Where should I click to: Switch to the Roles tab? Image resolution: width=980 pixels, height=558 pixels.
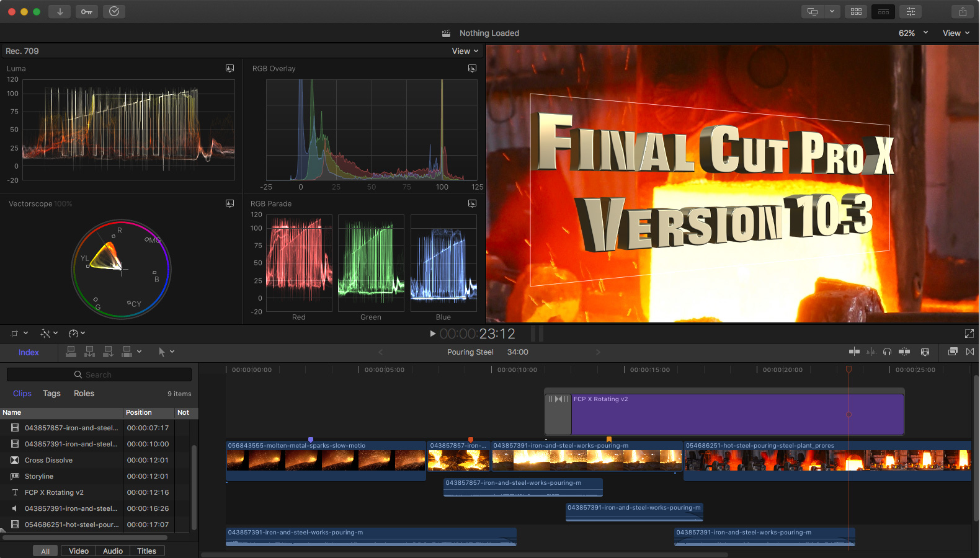tap(84, 393)
